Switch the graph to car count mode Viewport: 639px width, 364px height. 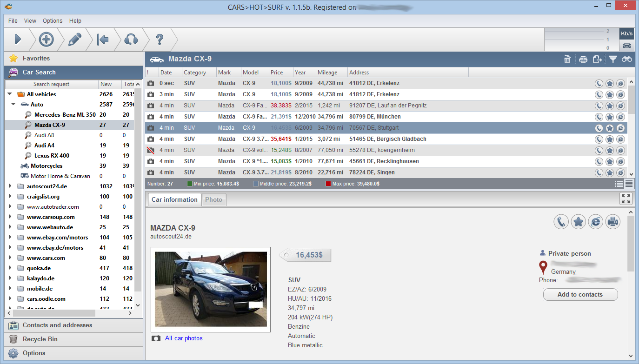tap(626, 45)
